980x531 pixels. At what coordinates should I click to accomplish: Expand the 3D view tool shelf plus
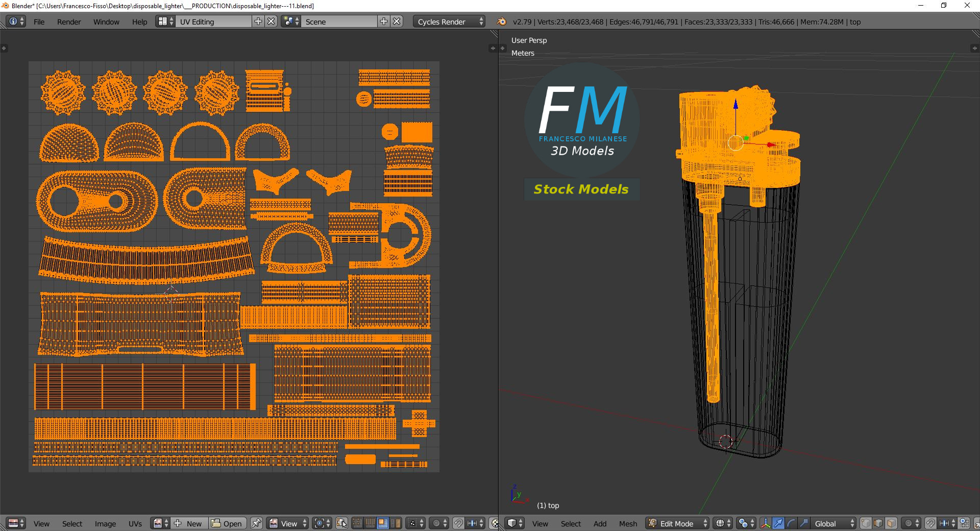coord(503,48)
